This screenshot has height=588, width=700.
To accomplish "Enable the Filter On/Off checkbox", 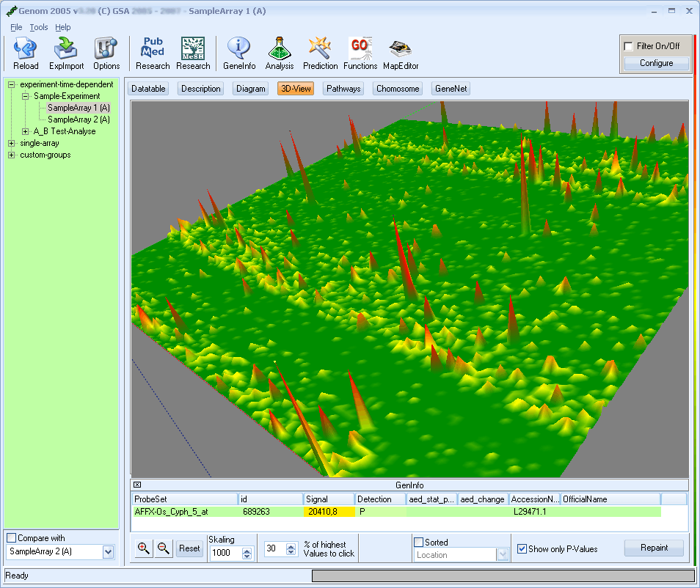I will pyautogui.click(x=629, y=46).
